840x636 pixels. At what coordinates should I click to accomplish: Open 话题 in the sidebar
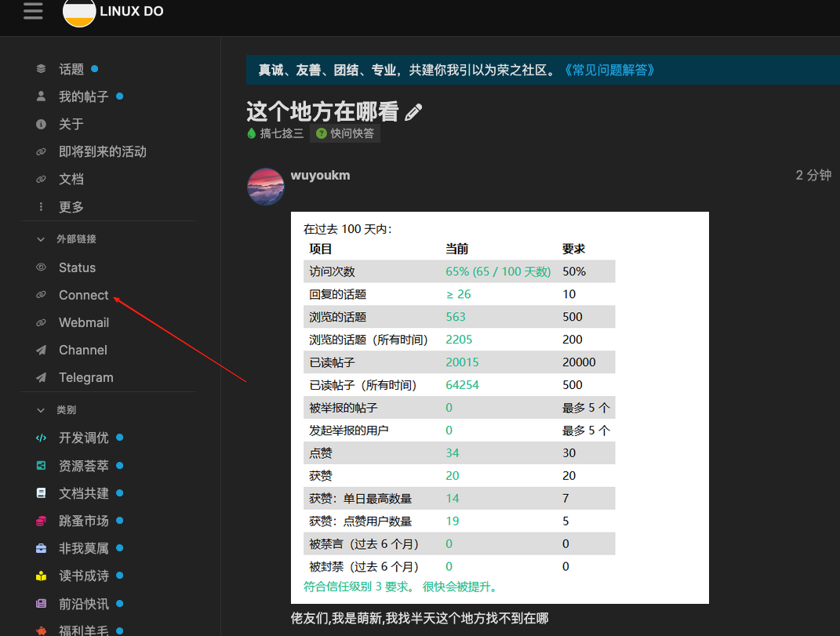coord(71,69)
